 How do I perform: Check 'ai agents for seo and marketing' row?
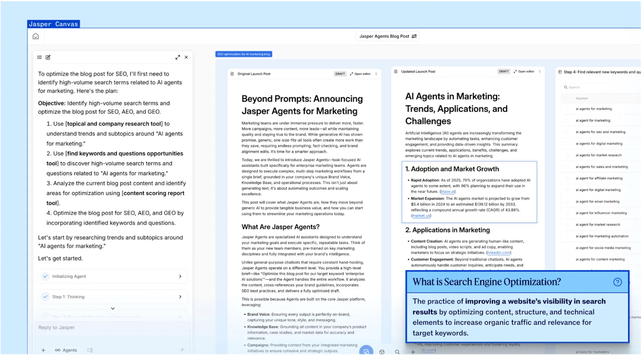tap(567, 132)
